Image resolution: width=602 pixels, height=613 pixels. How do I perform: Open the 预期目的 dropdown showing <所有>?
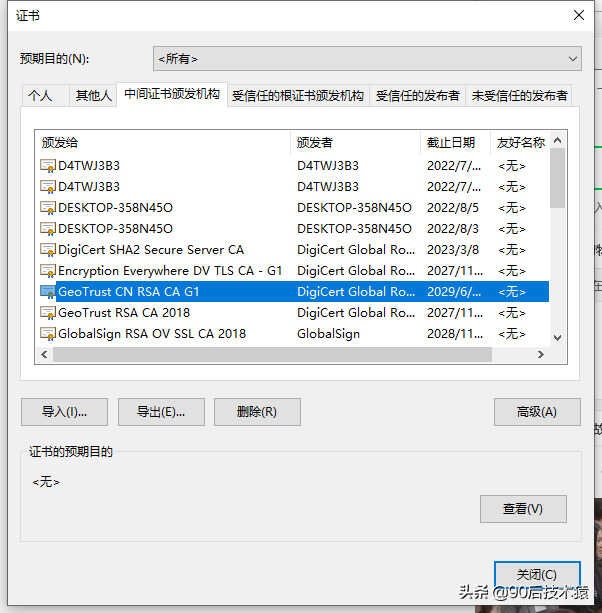[x=367, y=59]
